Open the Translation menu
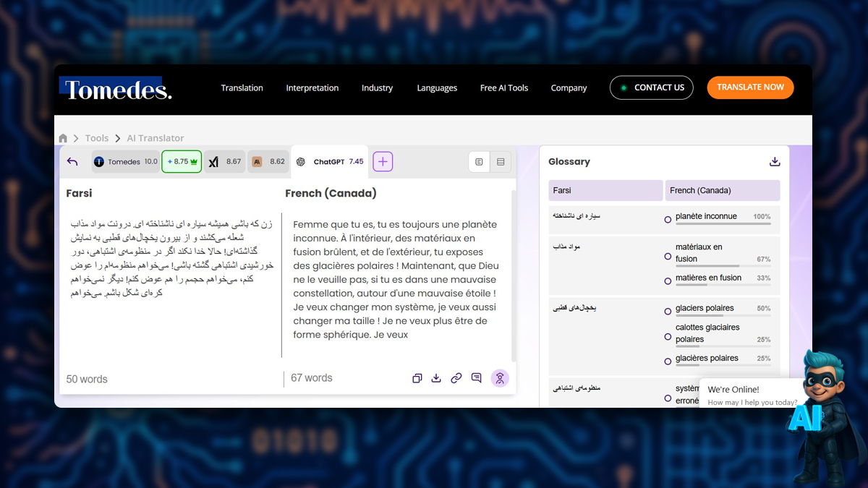This screenshot has width=868, height=488. (242, 88)
